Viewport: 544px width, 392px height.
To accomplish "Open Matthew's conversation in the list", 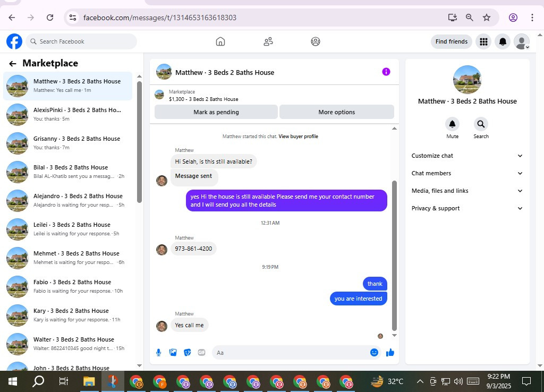I will coord(67,86).
